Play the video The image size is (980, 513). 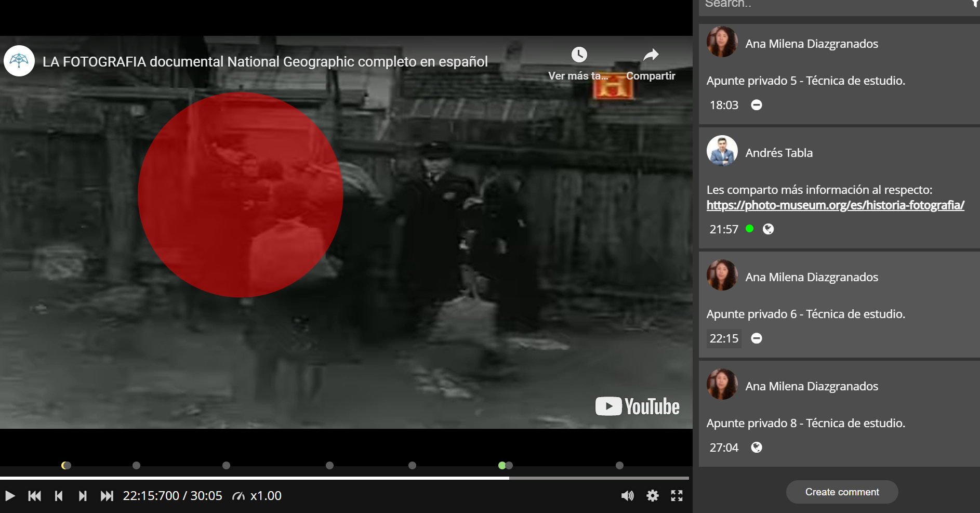coord(9,496)
